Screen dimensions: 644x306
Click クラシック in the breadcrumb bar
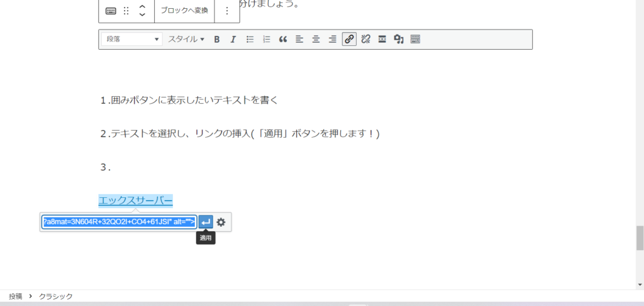pyautogui.click(x=56, y=296)
